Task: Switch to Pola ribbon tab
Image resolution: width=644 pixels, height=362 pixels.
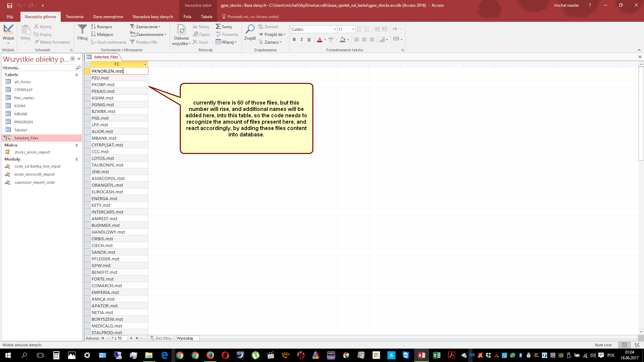Action: pos(187,17)
